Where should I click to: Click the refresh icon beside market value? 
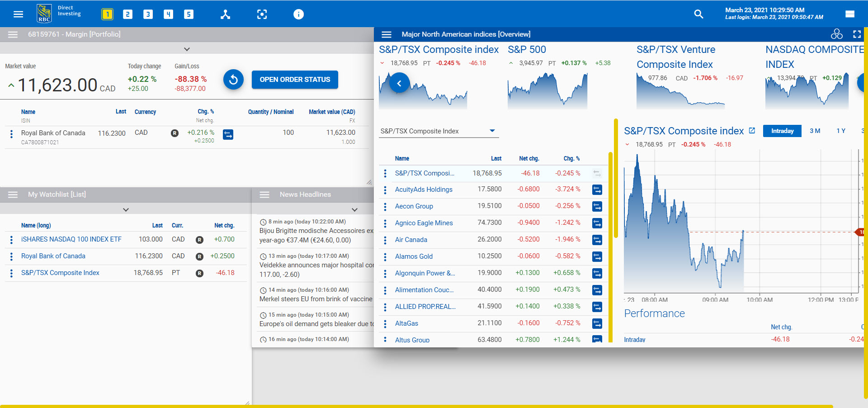click(233, 80)
